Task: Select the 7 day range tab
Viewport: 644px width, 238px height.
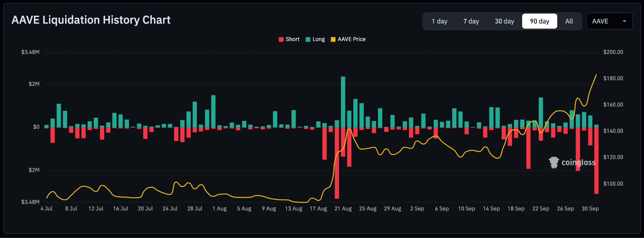Action: click(x=471, y=21)
